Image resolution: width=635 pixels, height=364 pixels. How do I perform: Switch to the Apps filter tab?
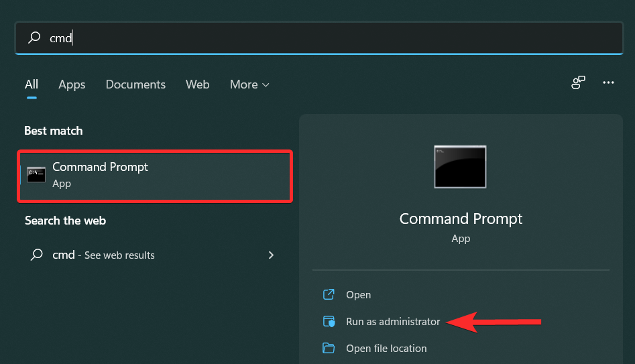(x=72, y=84)
